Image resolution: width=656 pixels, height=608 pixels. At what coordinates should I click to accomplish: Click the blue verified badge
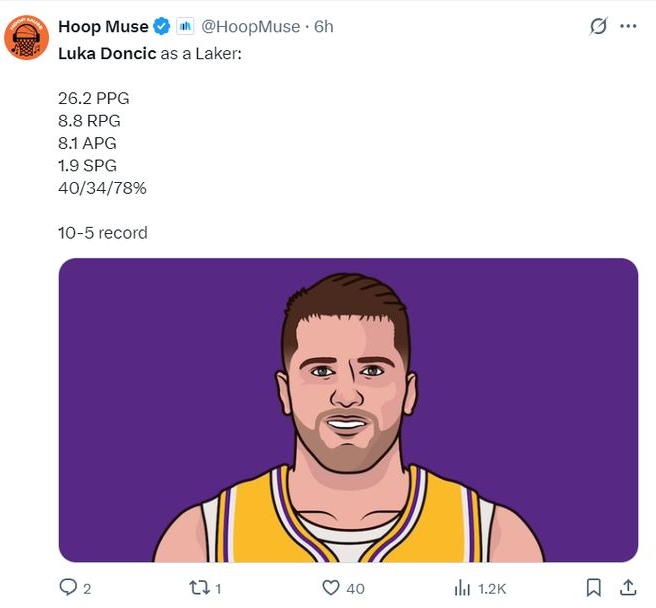161,27
